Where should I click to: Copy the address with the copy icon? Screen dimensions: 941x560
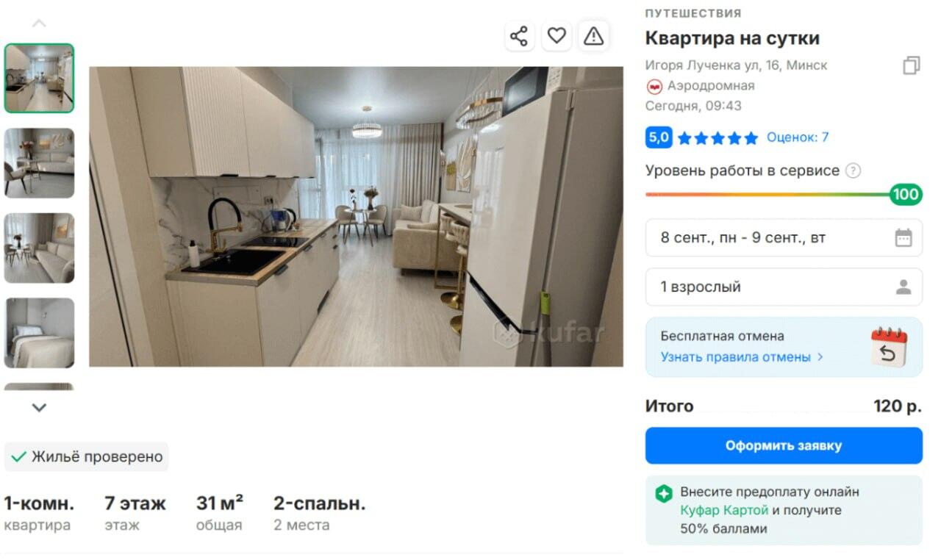(x=911, y=65)
